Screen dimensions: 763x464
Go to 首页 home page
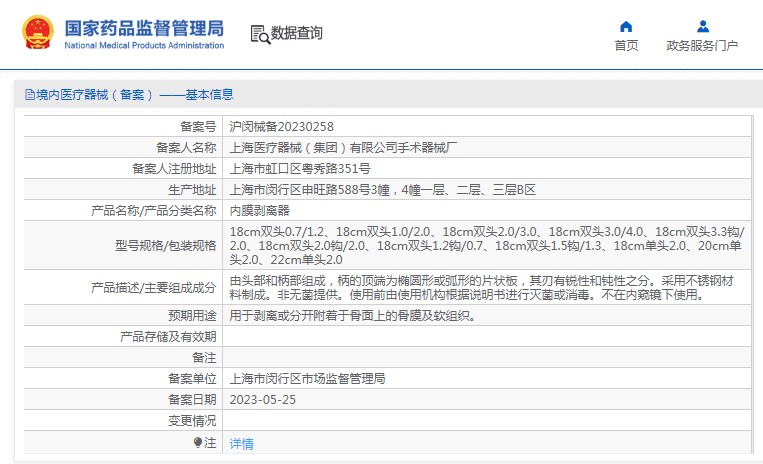[x=626, y=46]
